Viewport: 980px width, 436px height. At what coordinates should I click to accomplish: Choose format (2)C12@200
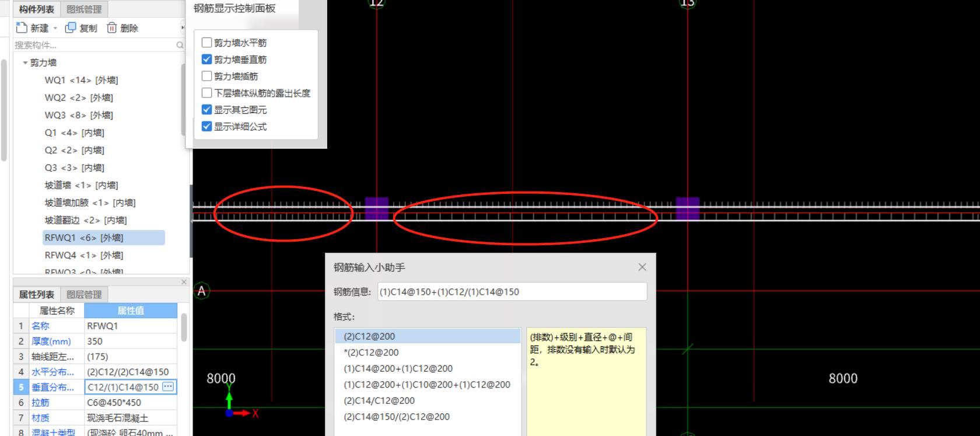(428, 336)
